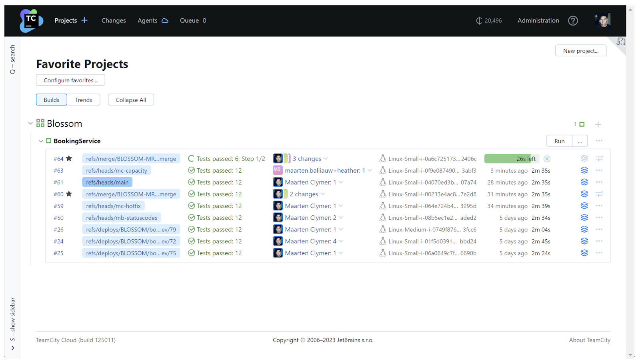The image size is (640, 364).
Task: Select branch refs/heads/mc-capacity
Action: 116,170
